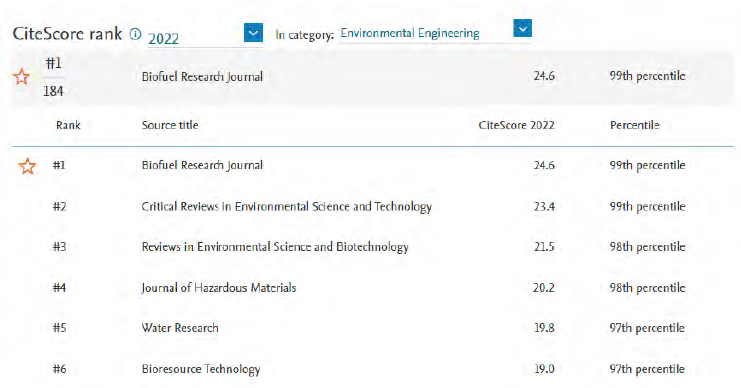Open the Environmental Engineering category dropdown arrow

(522, 28)
